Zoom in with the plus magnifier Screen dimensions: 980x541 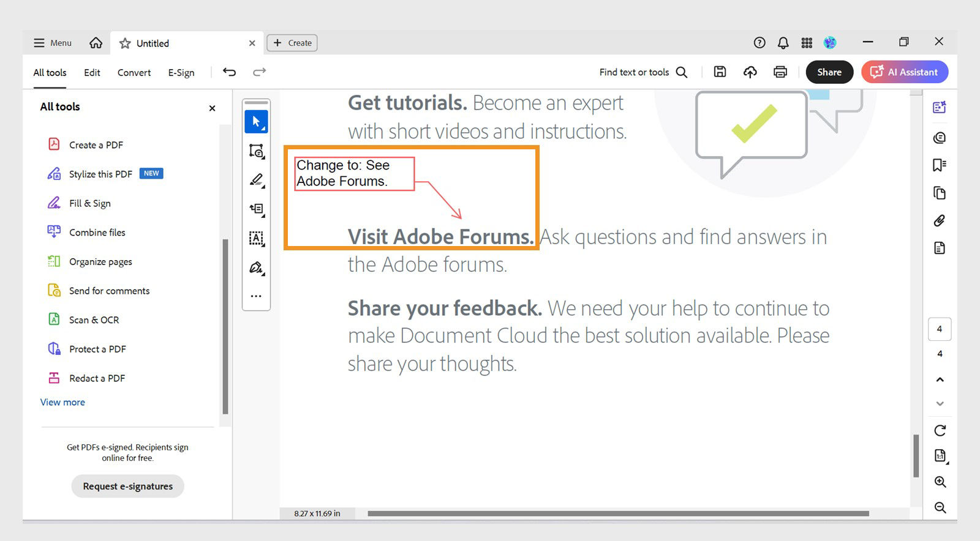(x=940, y=482)
